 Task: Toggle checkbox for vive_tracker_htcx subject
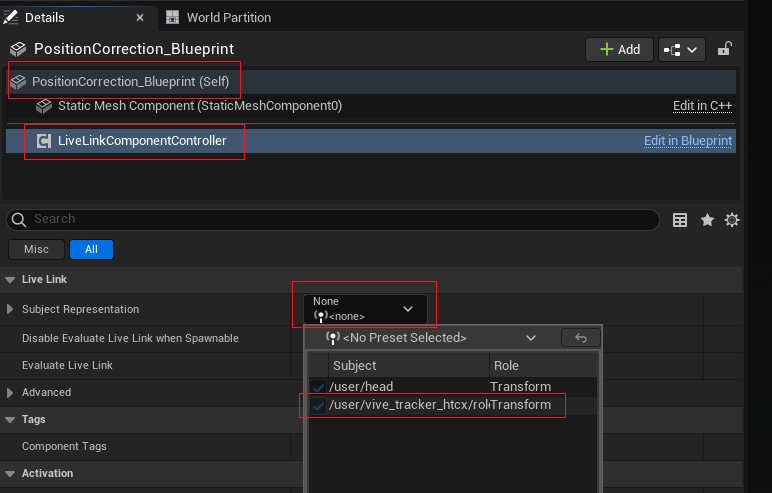coord(318,405)
